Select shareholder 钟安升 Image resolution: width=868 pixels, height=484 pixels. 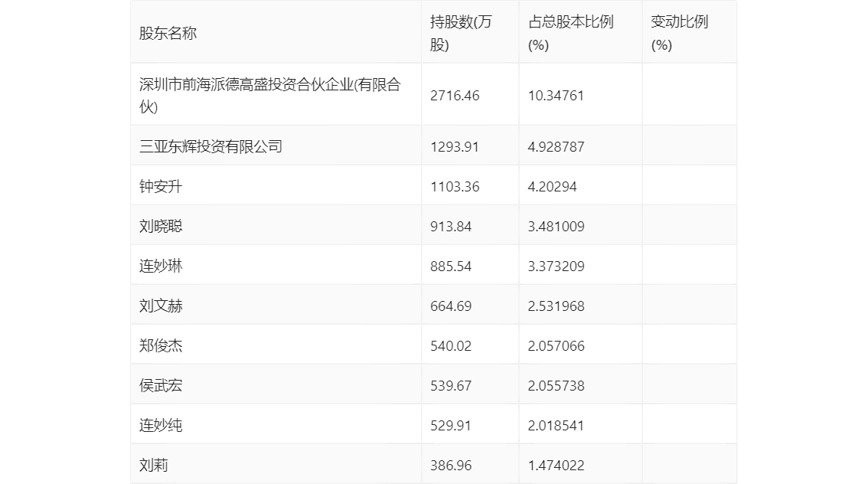[x=161, y=187]
